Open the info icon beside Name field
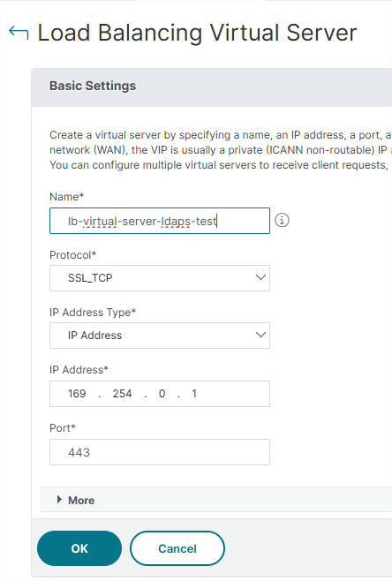 282,220
